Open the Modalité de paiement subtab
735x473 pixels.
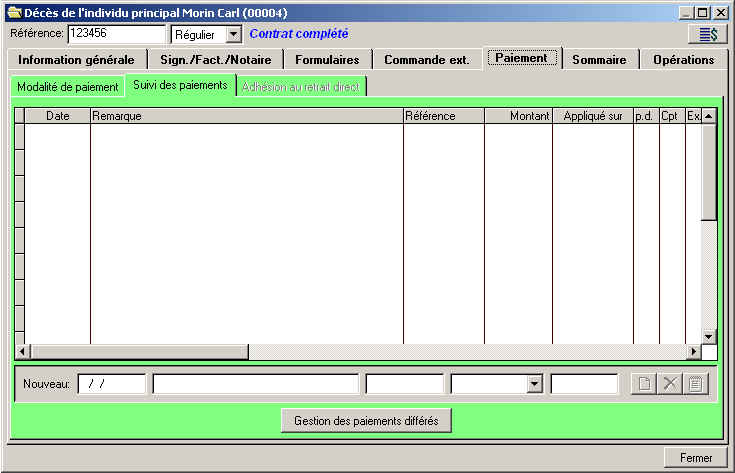pyautogui.click(x=67, y=87)
